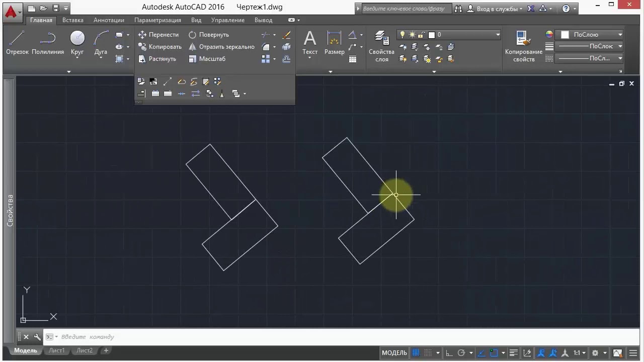644x362 pixels.
Task: Click the binoculars search icon
Action: click(458, 9)
